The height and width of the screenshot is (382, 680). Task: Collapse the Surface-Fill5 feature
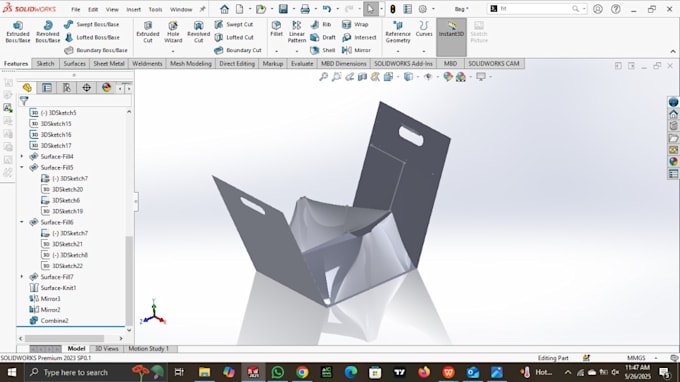point(22,167)
